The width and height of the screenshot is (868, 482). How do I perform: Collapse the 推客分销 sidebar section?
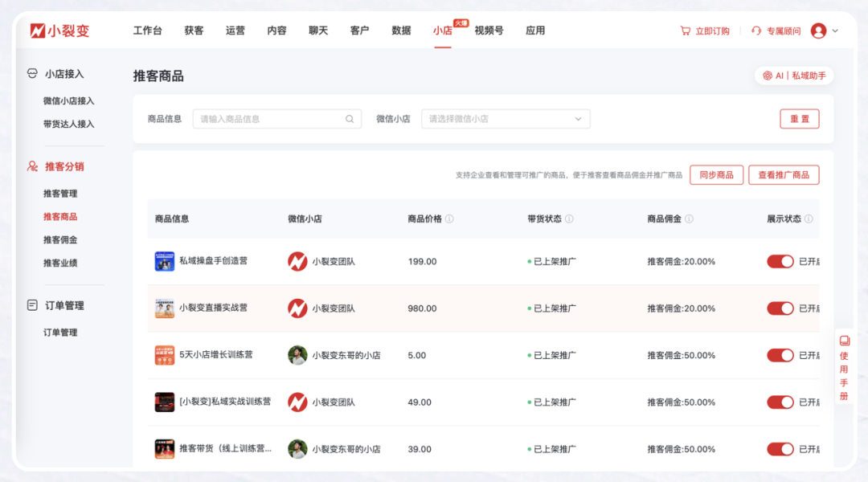tap(64, 166)
